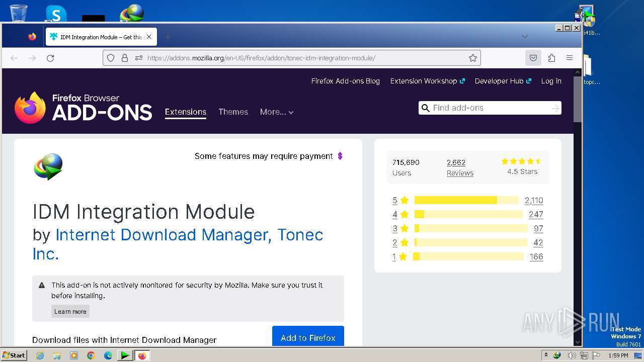Reload the current page

click(x=50, y=58)
